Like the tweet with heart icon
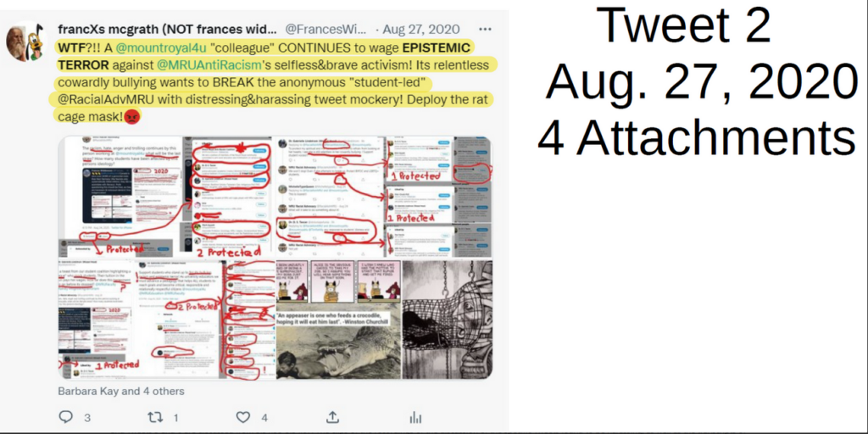Image resolution: width=868 pixels, height=434 pixels. coord(243,417)
